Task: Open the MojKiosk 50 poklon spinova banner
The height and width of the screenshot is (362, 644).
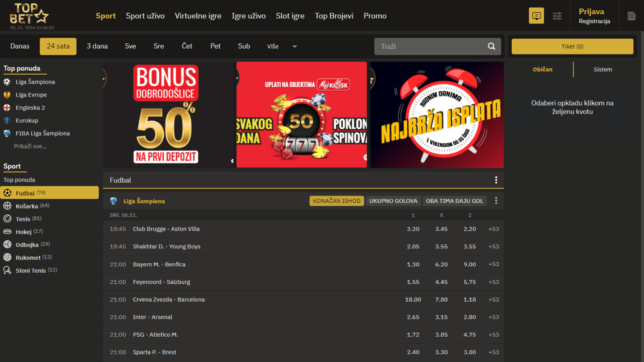Action: (302, 115)
